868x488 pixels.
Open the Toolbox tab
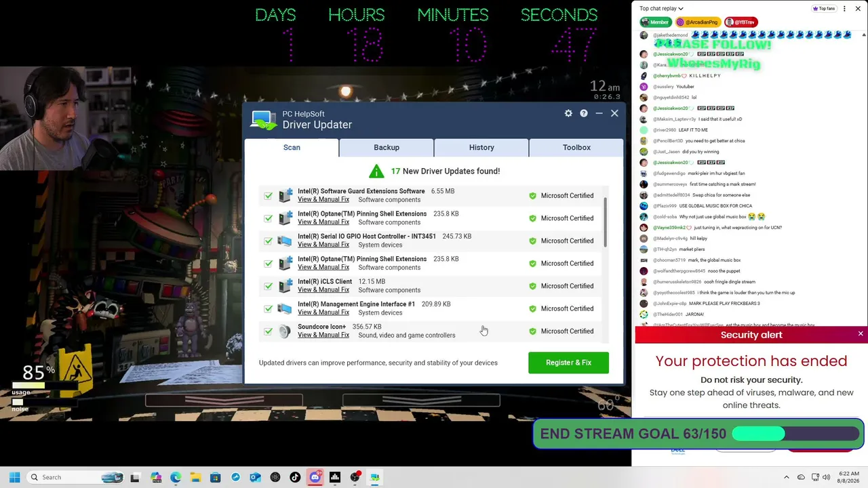576,147
